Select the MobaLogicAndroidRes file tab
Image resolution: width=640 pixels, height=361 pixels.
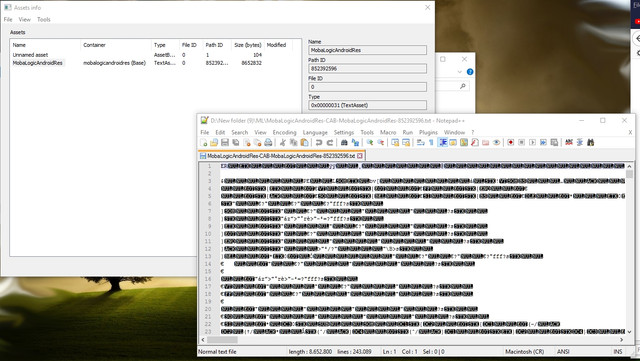tap(281, 156)
